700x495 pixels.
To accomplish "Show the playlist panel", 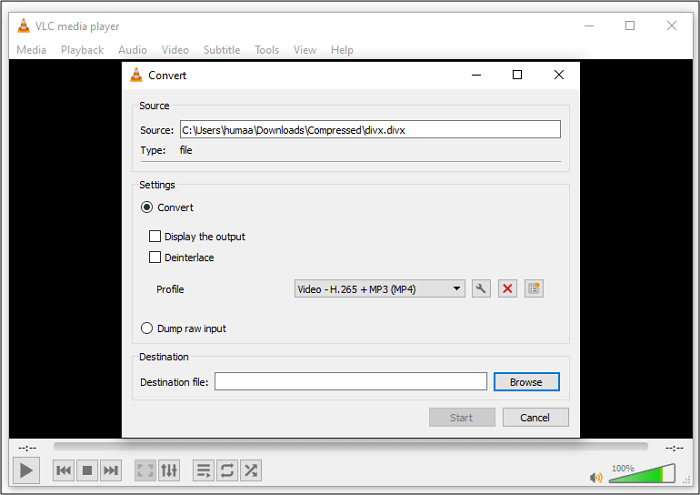I will [x=203, y=470].
